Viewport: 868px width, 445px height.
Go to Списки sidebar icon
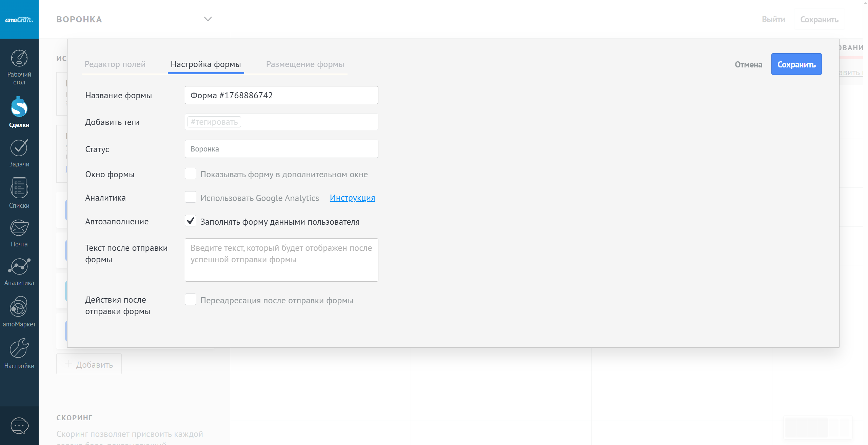(19, 188)
